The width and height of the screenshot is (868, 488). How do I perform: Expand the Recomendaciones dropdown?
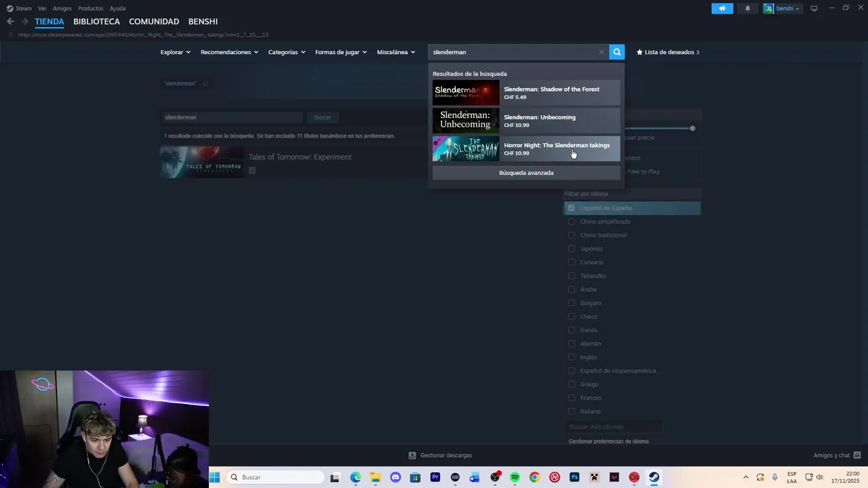pyautogui.click(x=229, y=52)
